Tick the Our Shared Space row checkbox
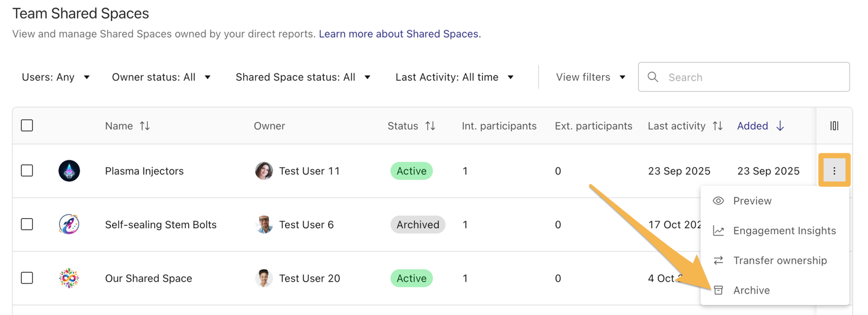Screen dimensions: 868x315 tap(27, 278)
